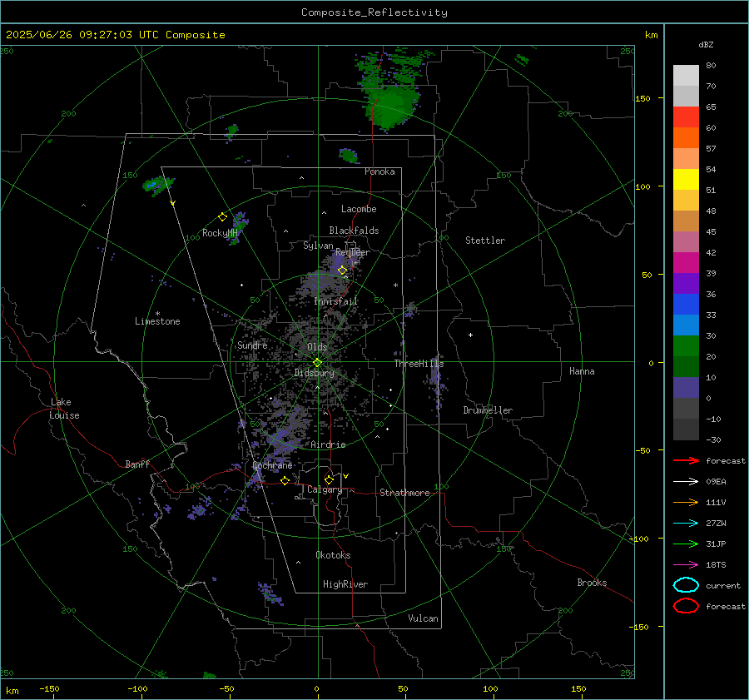Click the yellow diamond at radar center near Olds

point(317,363)
